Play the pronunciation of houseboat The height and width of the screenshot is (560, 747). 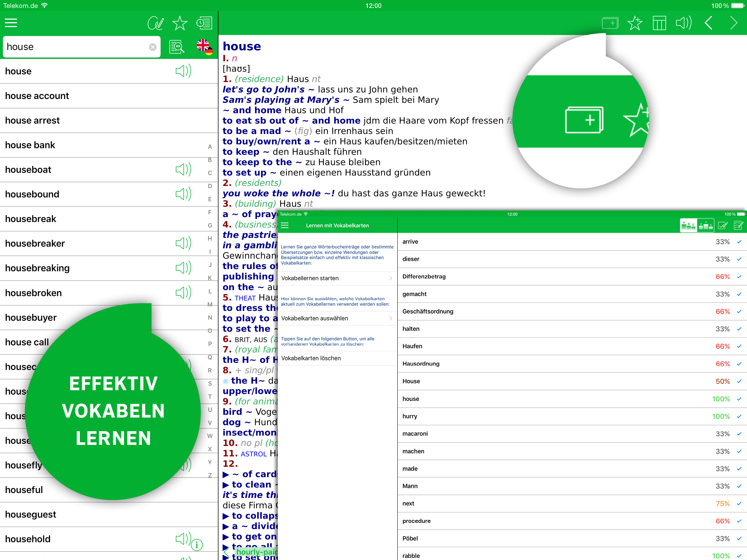tap(183, 170)
